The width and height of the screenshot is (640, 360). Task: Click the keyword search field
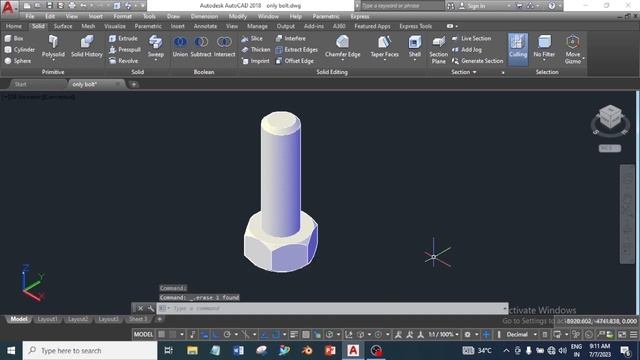coord(402,6)
